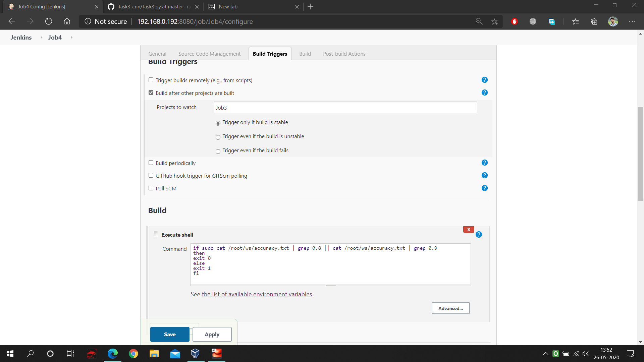Uncheck Build after other projects are built

pos(151,93)
